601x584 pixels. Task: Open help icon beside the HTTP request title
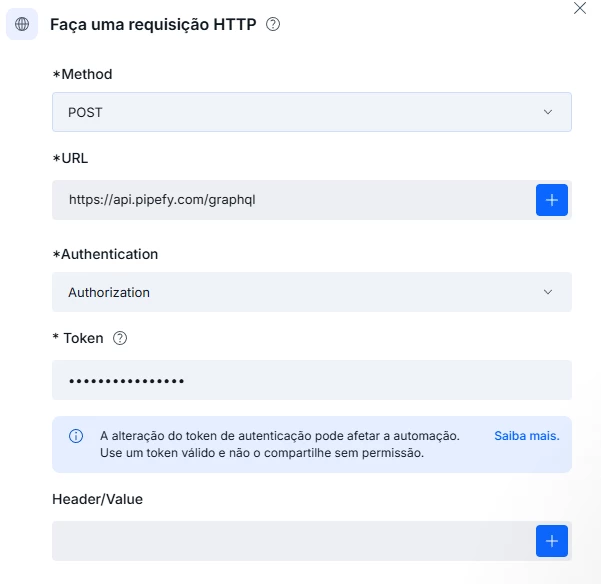click(x=273, y=25)
